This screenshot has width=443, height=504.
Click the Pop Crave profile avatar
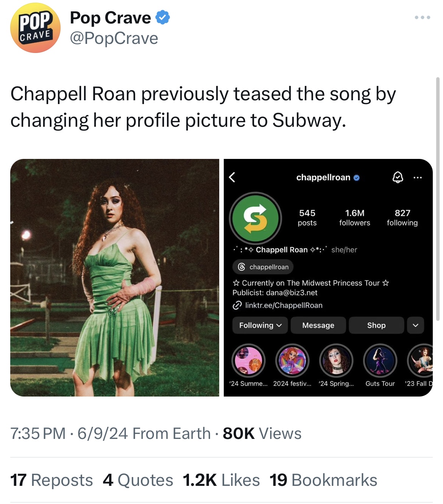[35, 28]
